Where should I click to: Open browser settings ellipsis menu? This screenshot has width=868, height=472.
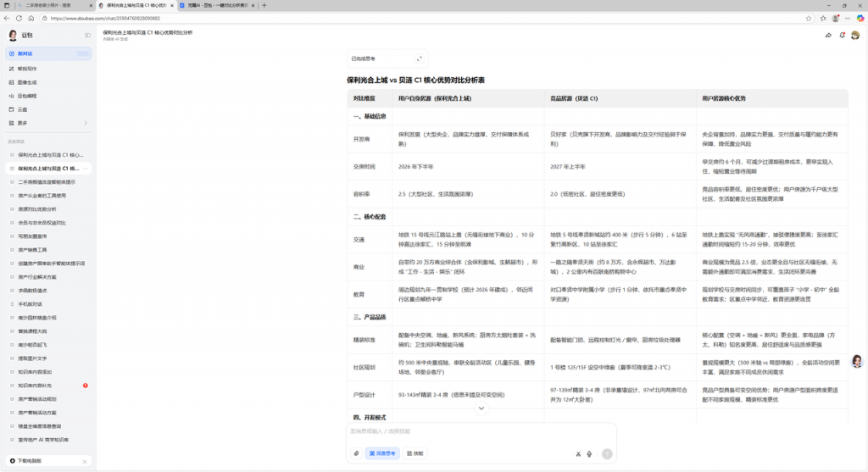tap(848, 19)
